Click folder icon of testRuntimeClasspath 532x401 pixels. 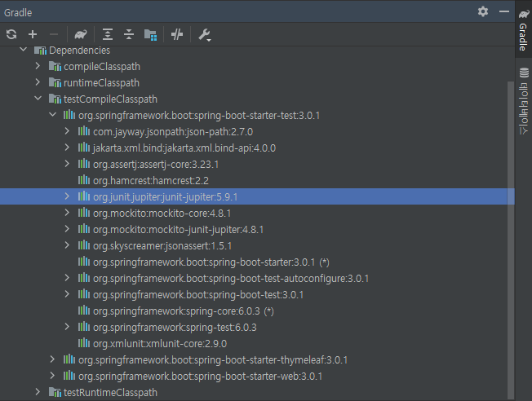coord(55,392)
